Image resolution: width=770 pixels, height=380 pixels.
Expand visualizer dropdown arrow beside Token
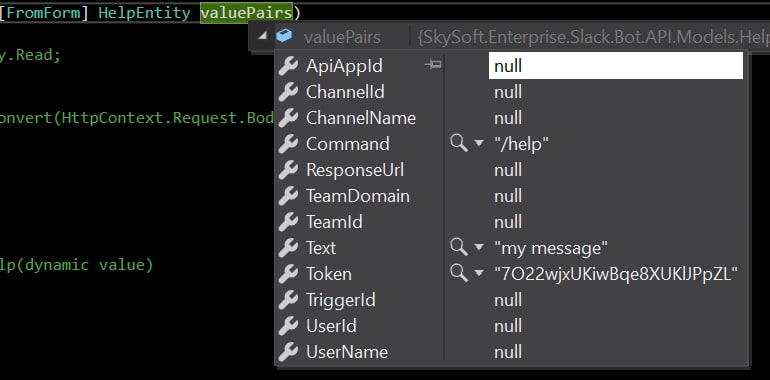point(479,273)
